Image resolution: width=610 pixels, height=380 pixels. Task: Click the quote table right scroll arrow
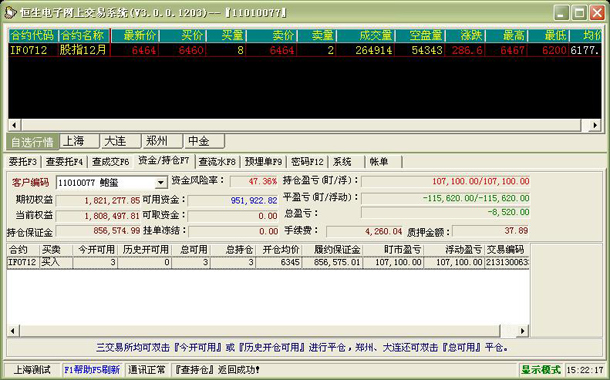click(595, 125)
